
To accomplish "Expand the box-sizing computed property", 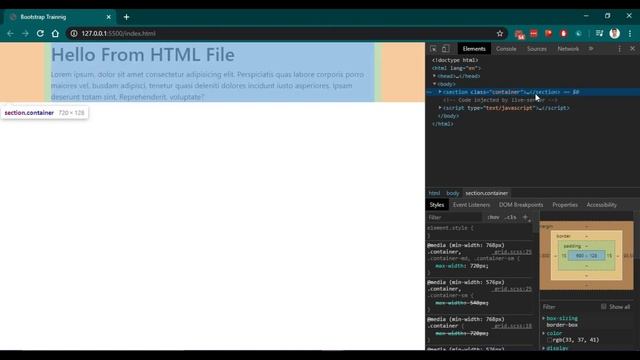I will coord(544,318).
